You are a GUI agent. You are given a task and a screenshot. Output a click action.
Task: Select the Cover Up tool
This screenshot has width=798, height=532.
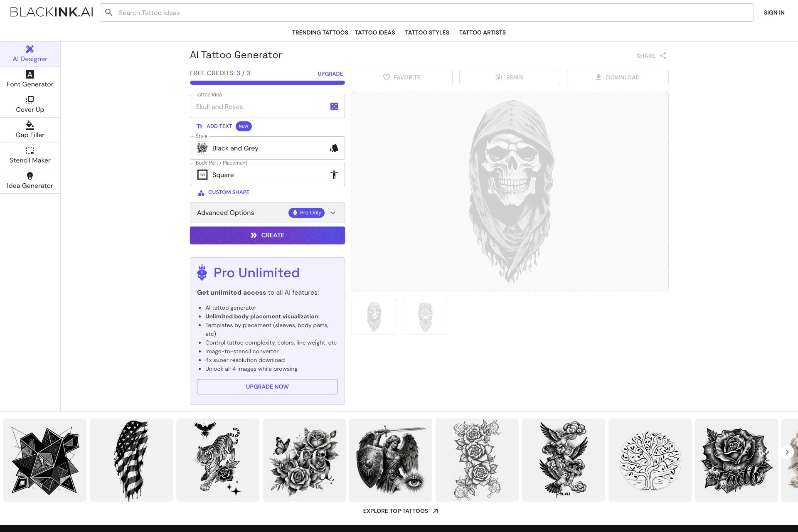click(30, 105)
